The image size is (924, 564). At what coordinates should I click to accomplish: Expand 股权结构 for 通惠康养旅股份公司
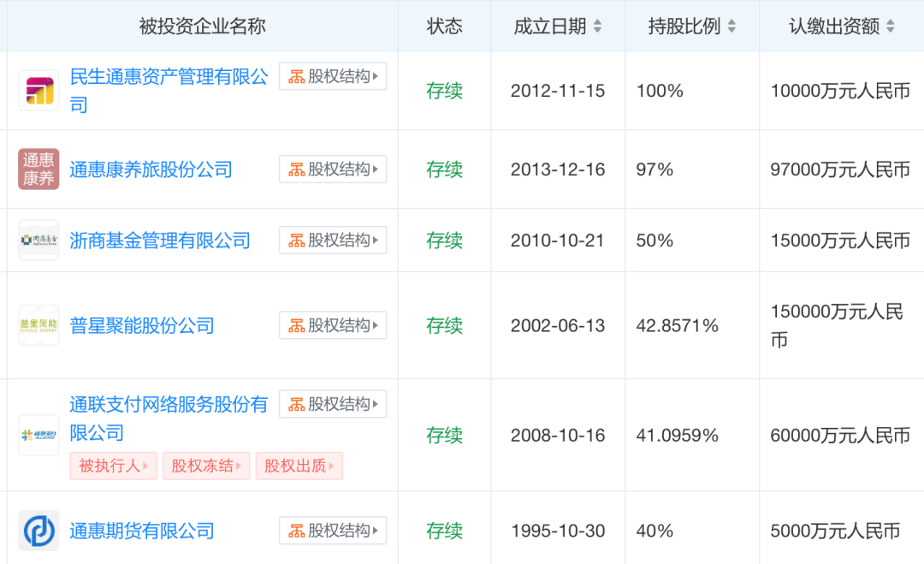[333, 169]
